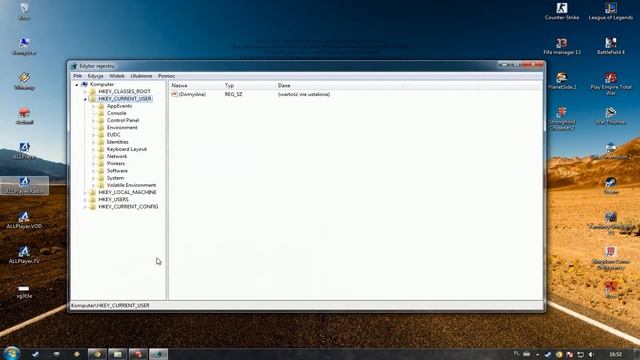Viewport: 640px width, 360px height.
Task: Click the taskbar clock showing 16:52
Action: pos(615,354)
